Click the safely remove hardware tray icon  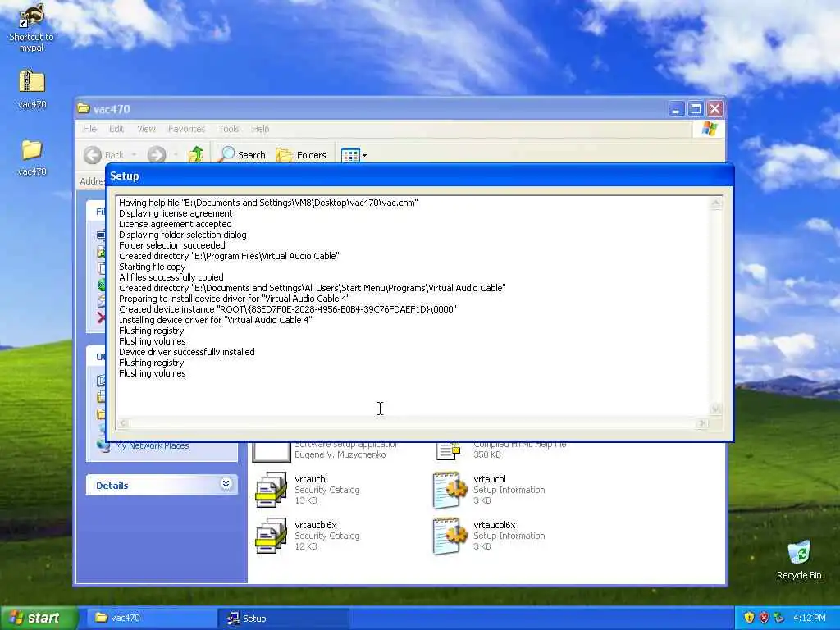point(779,618)
